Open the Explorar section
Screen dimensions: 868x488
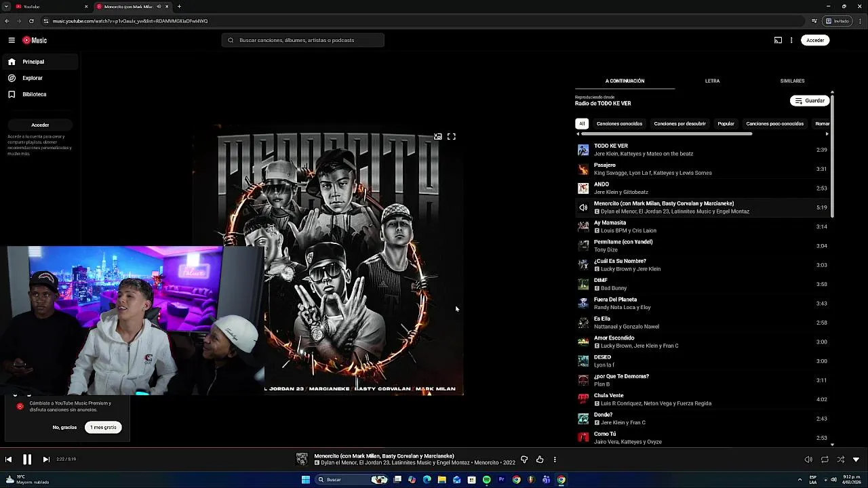[40, 78]
